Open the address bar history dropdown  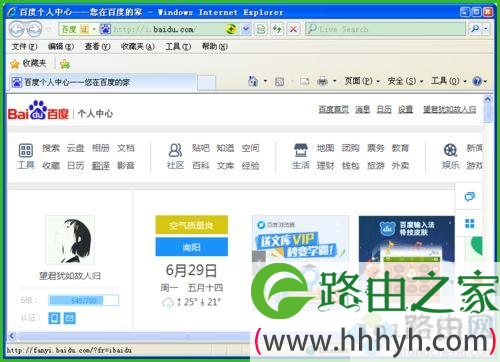(x=246, y=29)
